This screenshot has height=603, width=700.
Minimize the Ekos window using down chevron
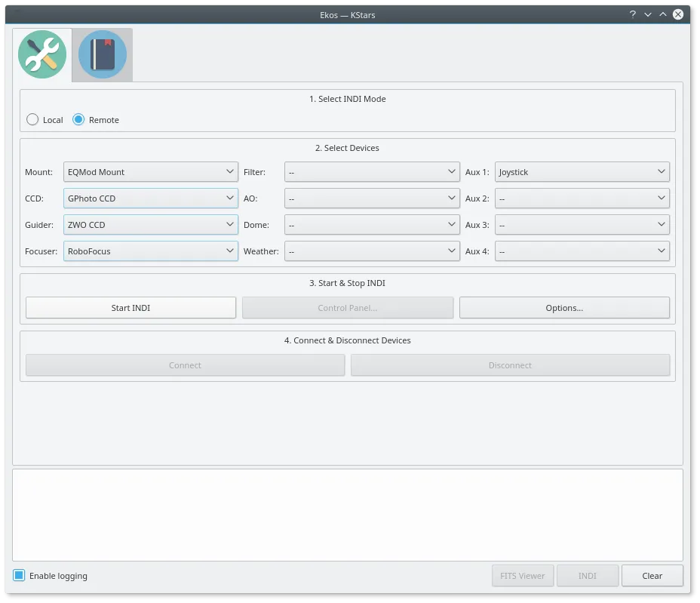[648, 15]
